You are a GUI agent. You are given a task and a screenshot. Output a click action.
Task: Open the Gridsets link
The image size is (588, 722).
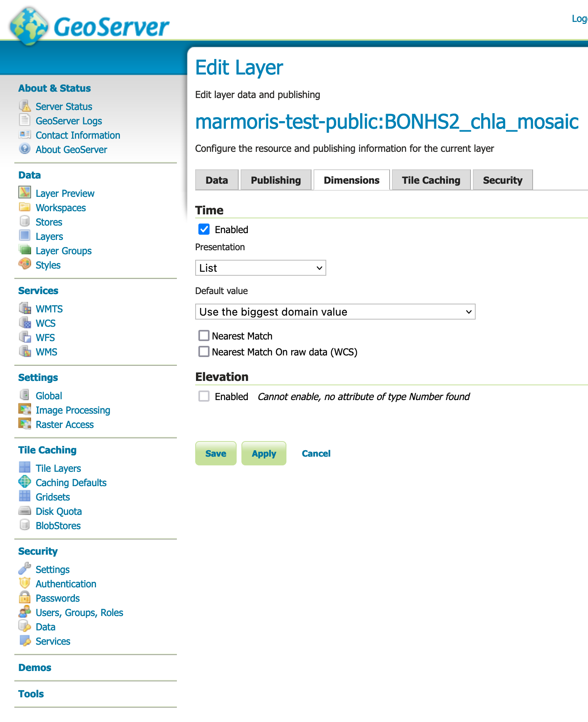coord(53,497)
